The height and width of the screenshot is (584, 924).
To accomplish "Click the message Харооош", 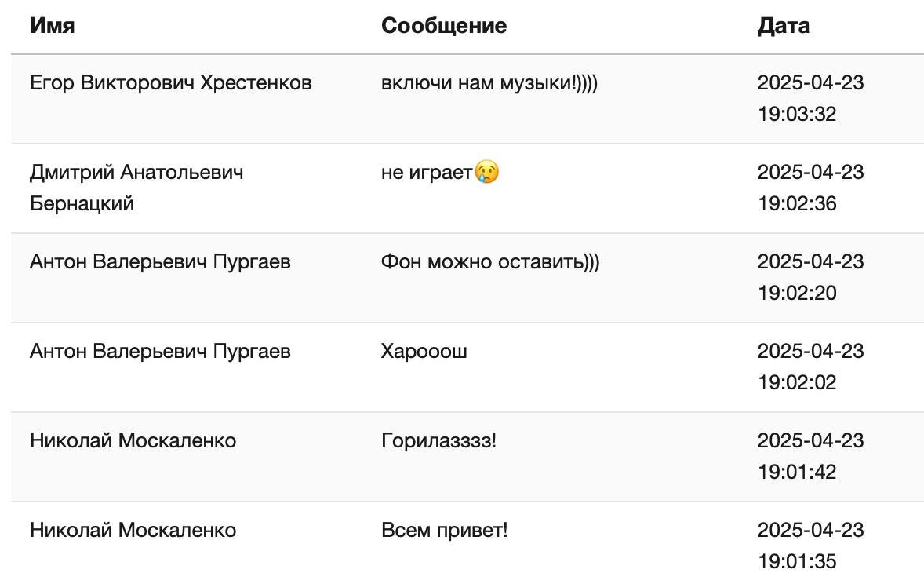I will pos(424,351).
